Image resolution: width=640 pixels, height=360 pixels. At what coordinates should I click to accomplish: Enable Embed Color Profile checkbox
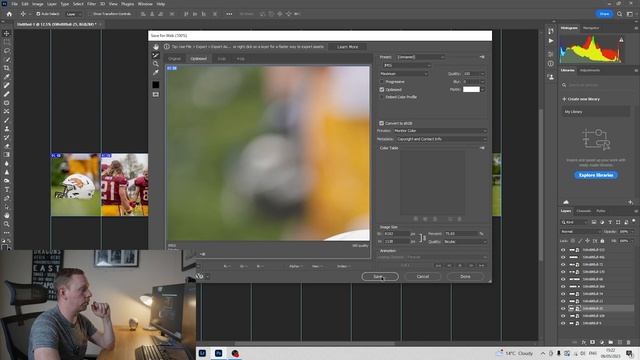tap(382, 97)
